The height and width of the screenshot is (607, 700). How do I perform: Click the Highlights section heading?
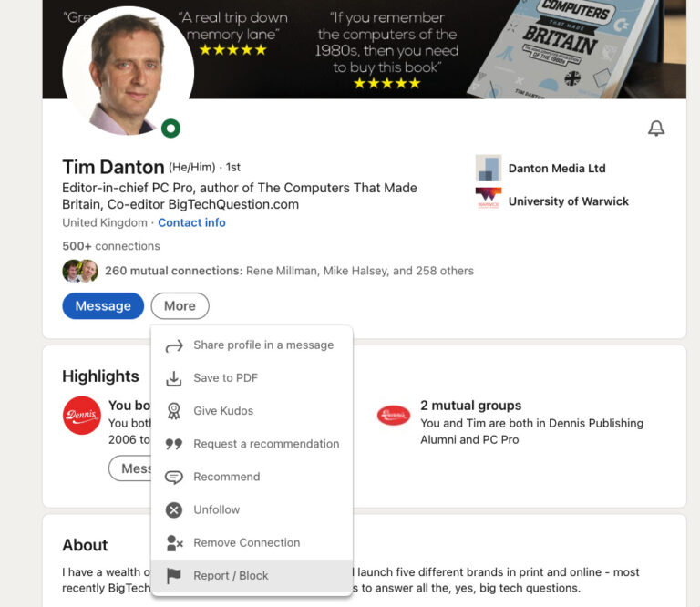(100, 376)
